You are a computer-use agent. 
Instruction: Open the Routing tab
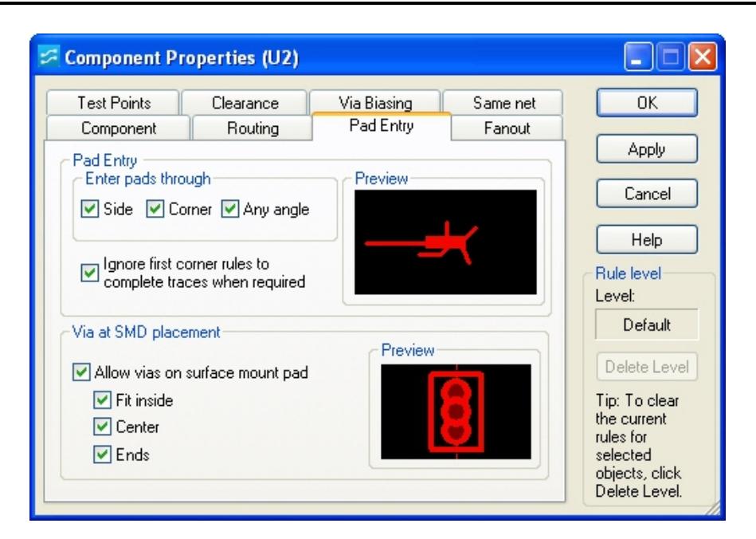pos(251,128)
